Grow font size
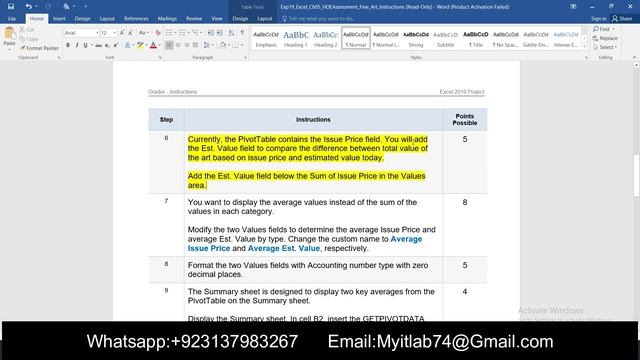640x360 pixels. point(122,33)
